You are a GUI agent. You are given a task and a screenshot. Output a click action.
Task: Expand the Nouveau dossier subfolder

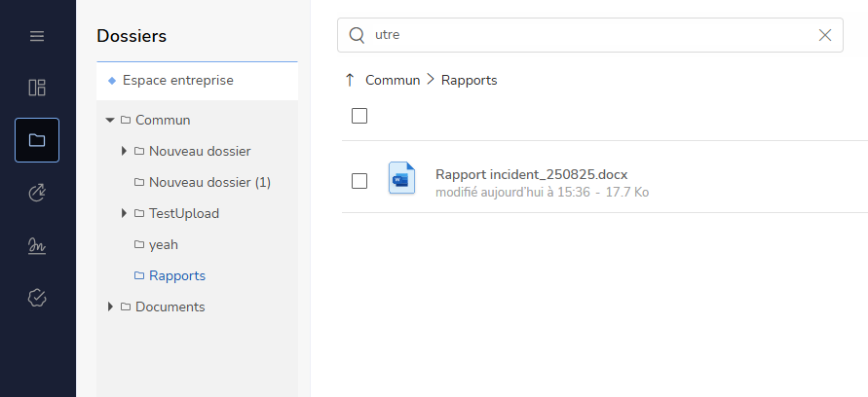[x=124, y=151]
